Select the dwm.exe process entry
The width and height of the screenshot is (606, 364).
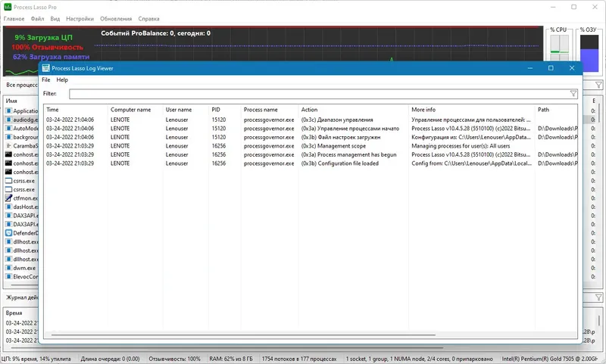[22, 268]
